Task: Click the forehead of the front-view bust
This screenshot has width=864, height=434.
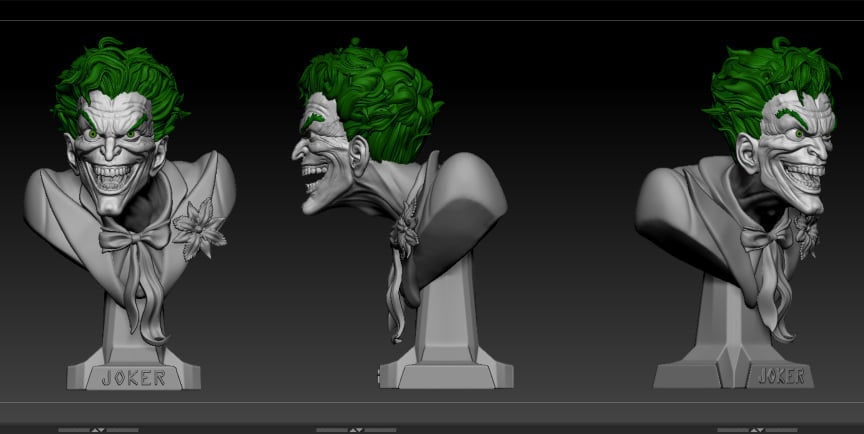Action: [x=120, y=110]
